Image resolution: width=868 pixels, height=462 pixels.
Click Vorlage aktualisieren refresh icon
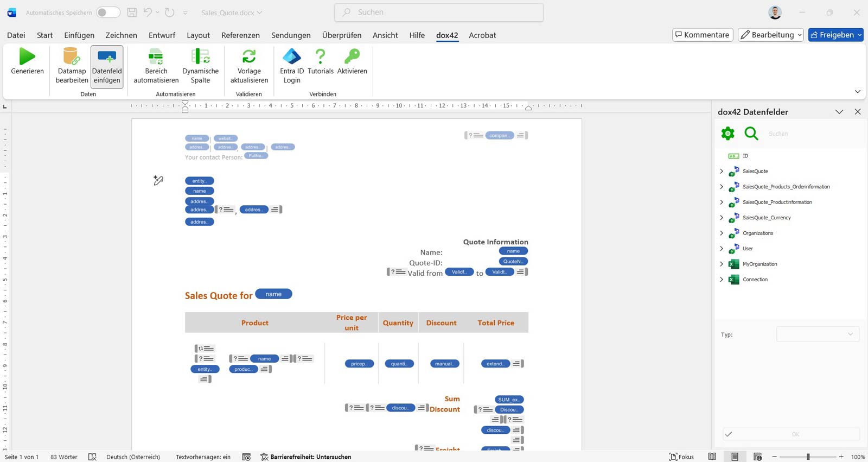click(249, 56)
